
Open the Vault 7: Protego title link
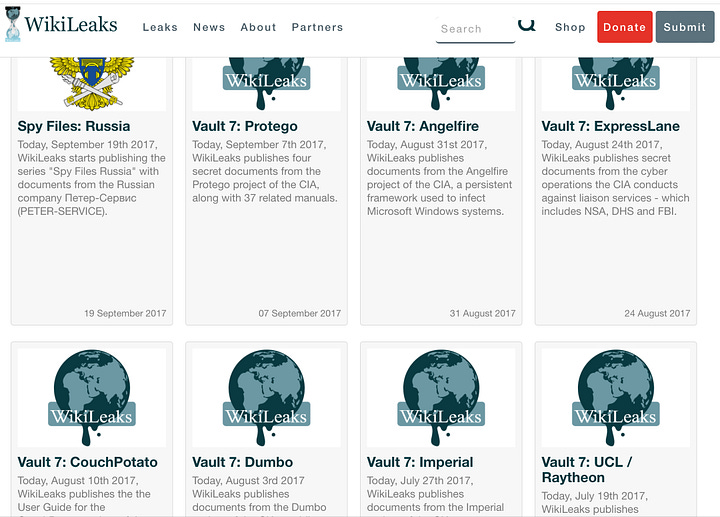(245, 126)
